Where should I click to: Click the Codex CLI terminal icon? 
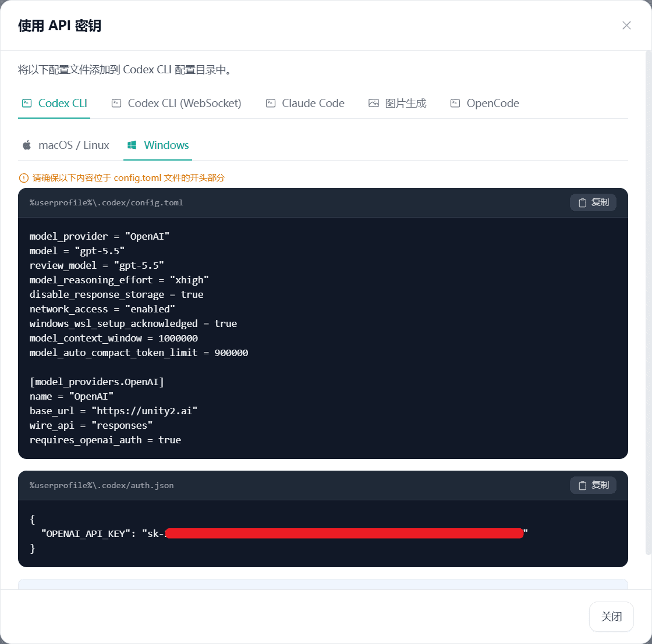click(x=27, y=103)
